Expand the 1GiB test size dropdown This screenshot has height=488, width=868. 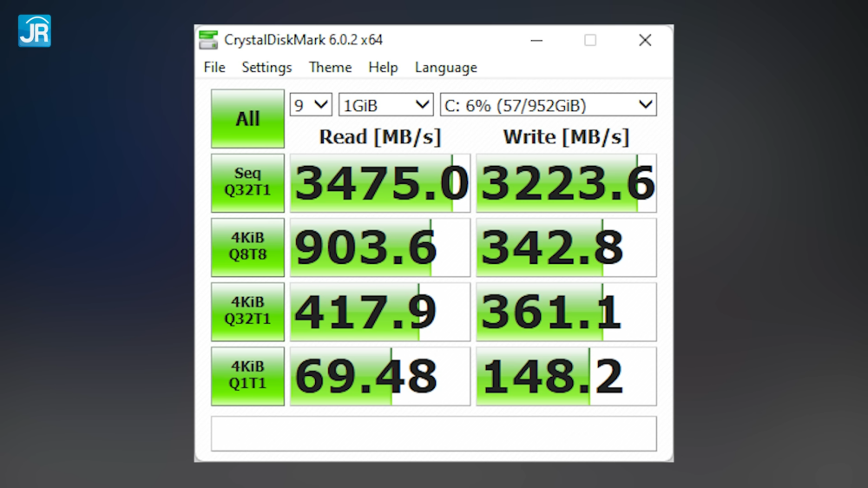385,105
